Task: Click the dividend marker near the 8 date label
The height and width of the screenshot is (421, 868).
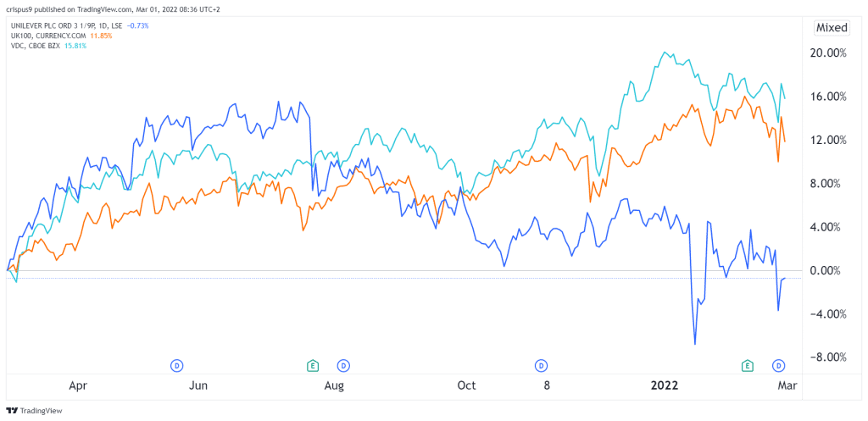Action: tap(540, 365)
